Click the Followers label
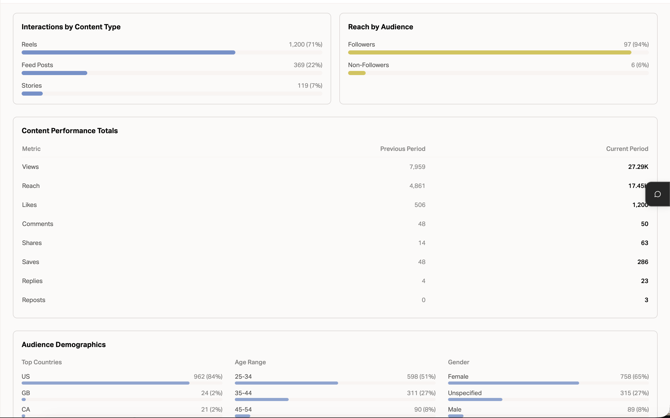 [x=361, y=44]
